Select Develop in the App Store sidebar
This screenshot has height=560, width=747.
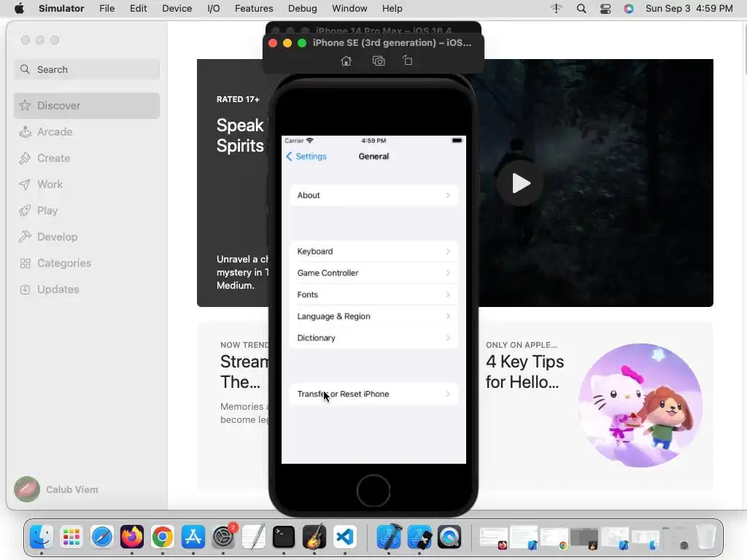click(x=87, y=237)
